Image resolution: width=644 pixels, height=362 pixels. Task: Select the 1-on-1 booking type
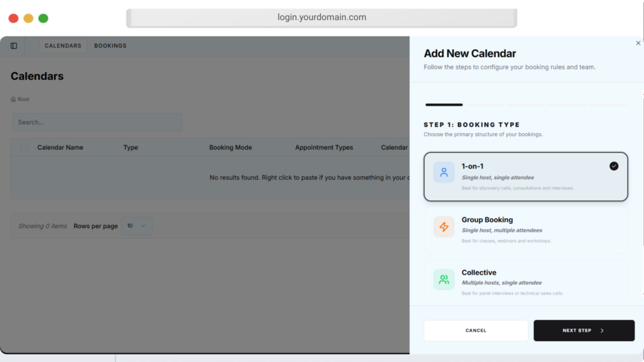(525, 177)
